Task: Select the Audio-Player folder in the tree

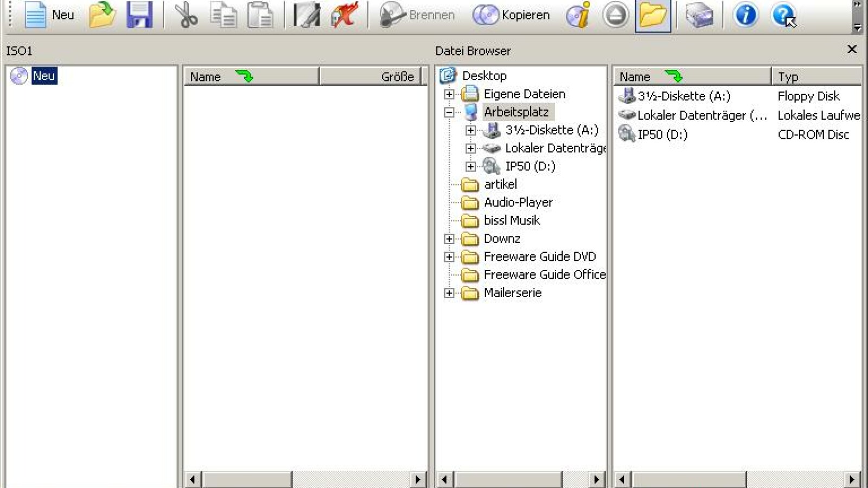Action: click(x=518, y=202)
